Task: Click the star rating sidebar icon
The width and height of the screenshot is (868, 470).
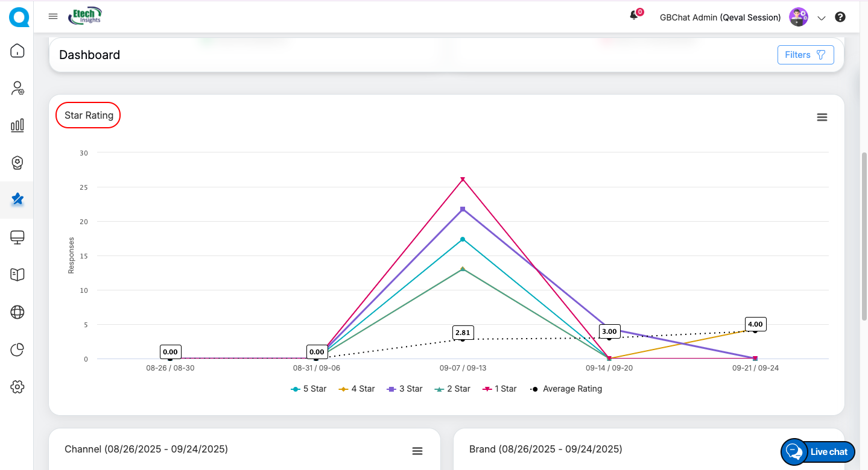Action: click(17, 199)
